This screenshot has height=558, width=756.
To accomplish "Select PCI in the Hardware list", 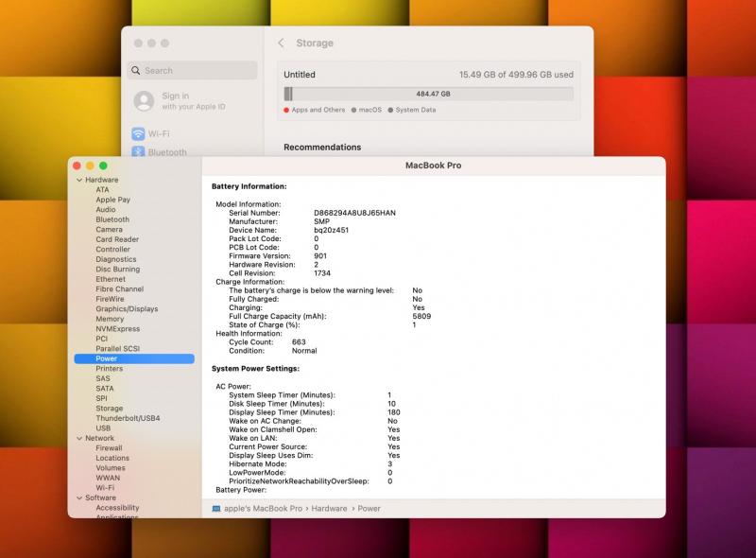I will [x=101, y=339].
